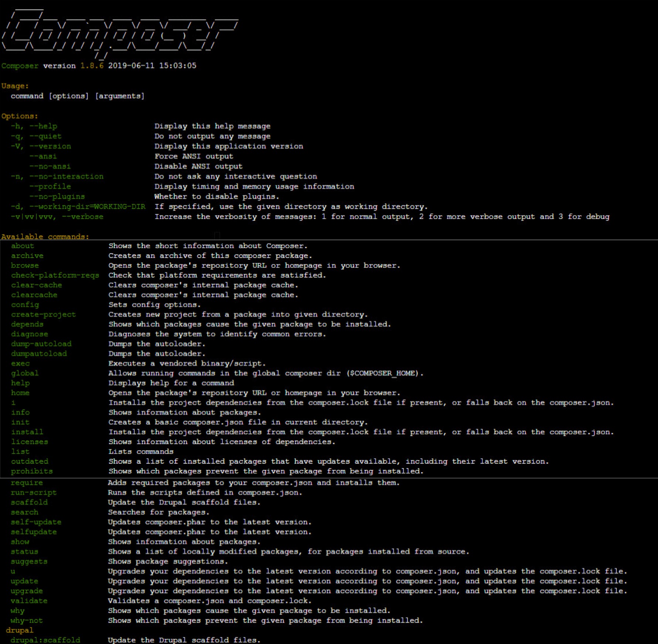Select the 'config' command name
This screenshot has height=644, width=658.
click(25, 305)
